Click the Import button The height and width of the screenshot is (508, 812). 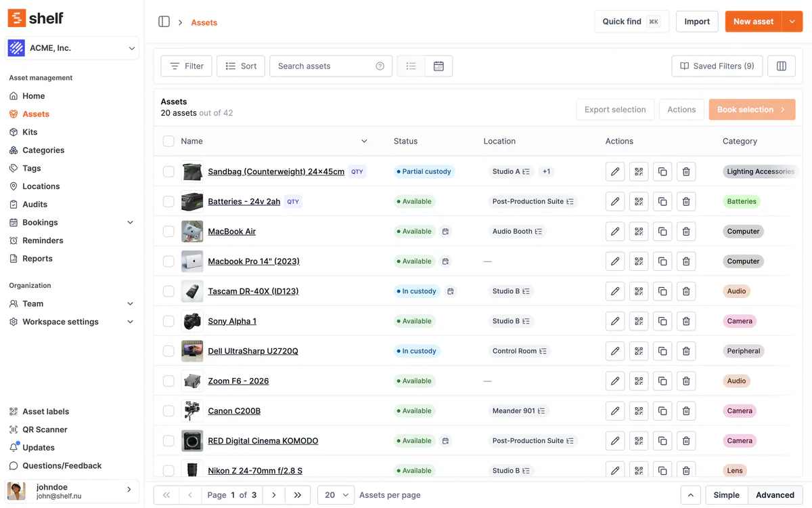click(x=697, y=22)
